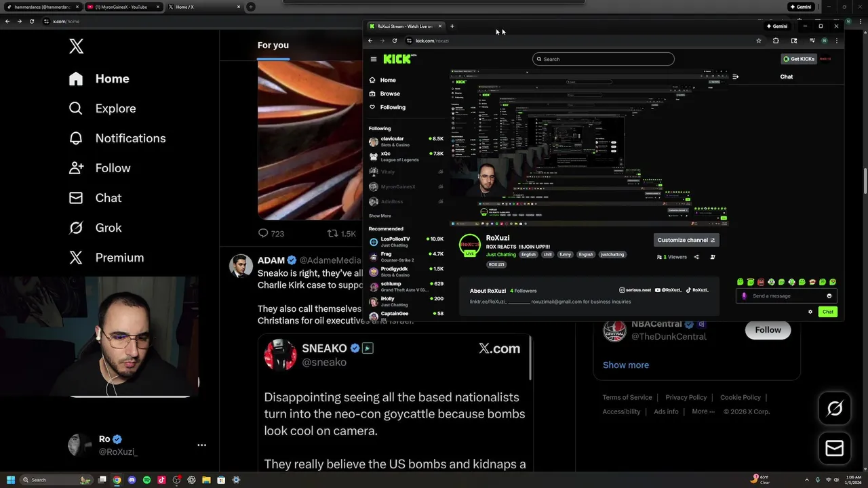Expand the More footer options on X
Image resolution: width=868 pixels, height=488 pixels.
(703, 411)
